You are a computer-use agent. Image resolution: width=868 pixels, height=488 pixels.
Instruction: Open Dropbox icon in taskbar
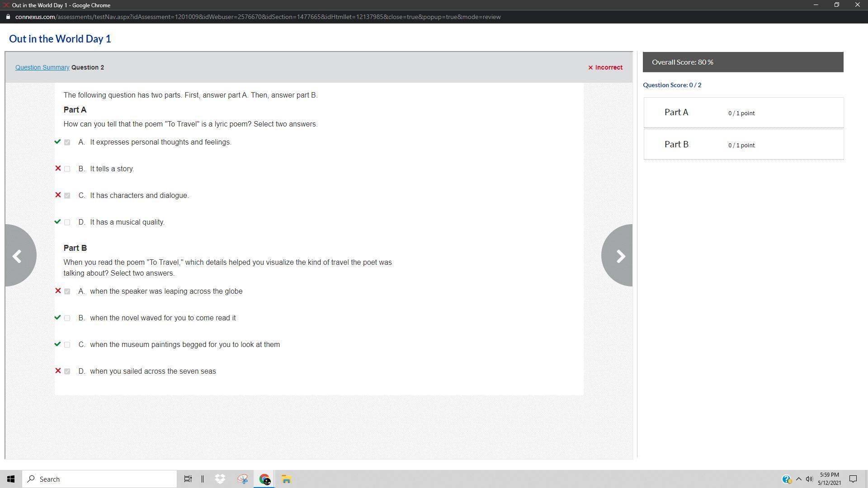point(220,479)
